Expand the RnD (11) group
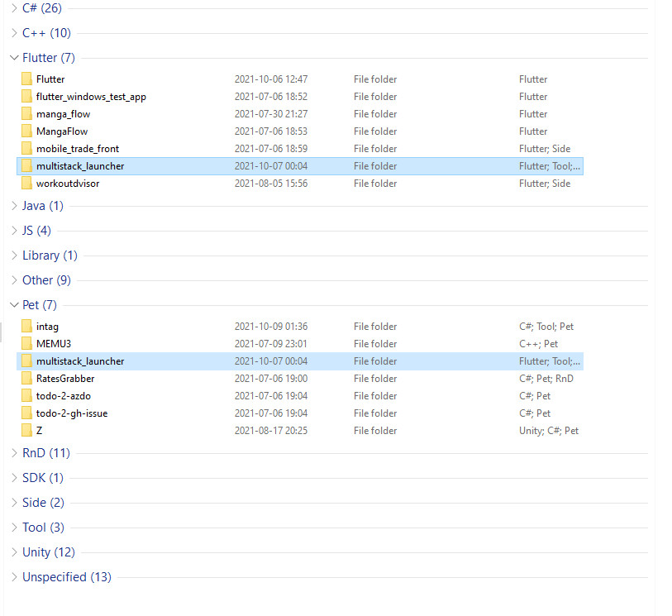Viewport: 672px width, 616px height. tap(14, 453)
